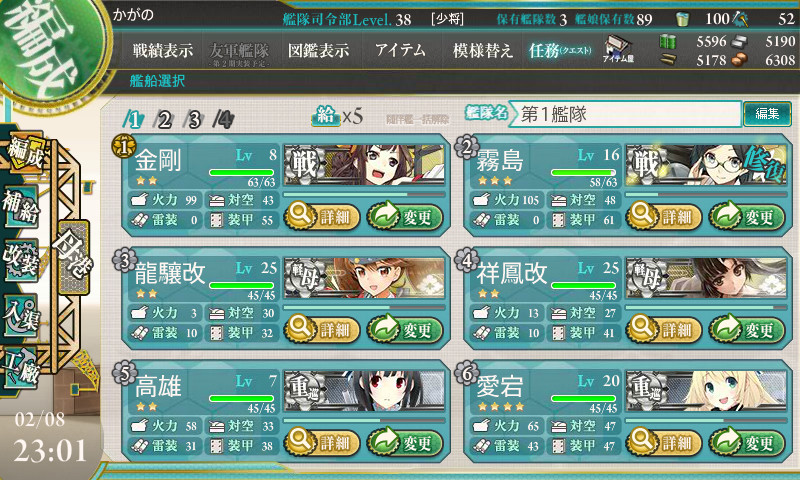The height and width of the screenshot is (480, 800).
Task: Open the 図鑑表示 encyclopedia menu
Action: (318, 50)
